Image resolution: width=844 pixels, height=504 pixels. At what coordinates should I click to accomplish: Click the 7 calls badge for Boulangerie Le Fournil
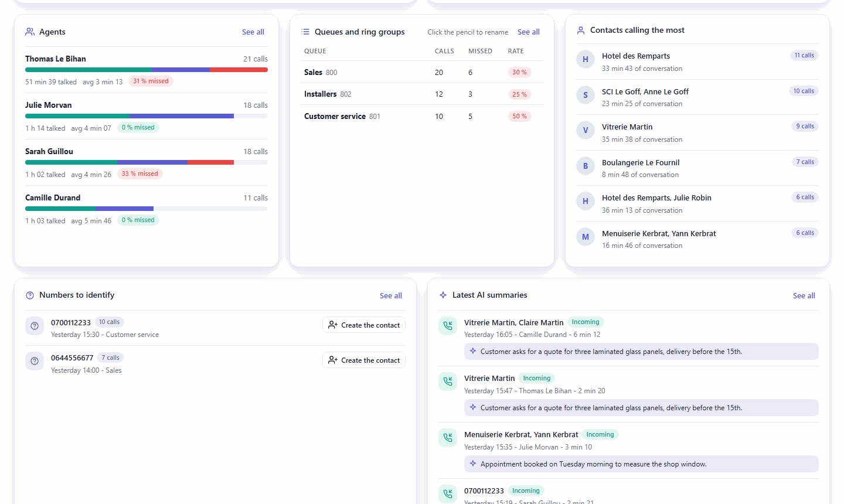click(805, 162)
